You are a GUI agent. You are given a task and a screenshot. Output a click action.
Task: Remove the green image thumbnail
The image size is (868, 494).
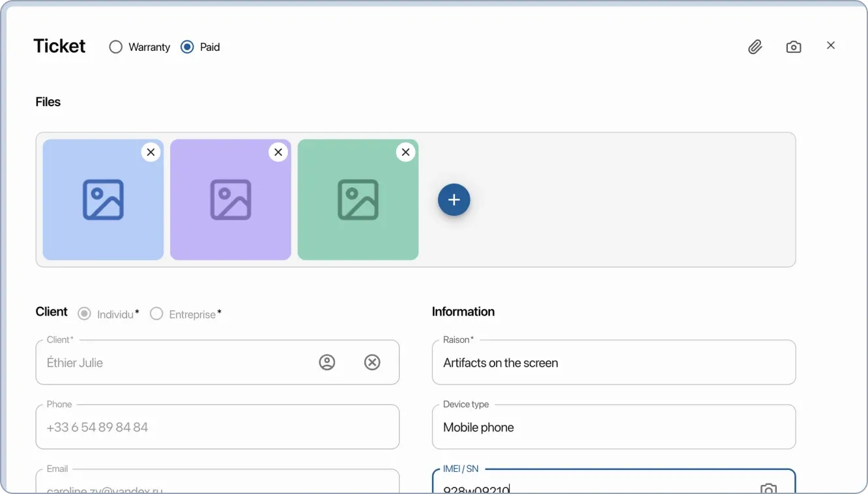coord(405,152)
